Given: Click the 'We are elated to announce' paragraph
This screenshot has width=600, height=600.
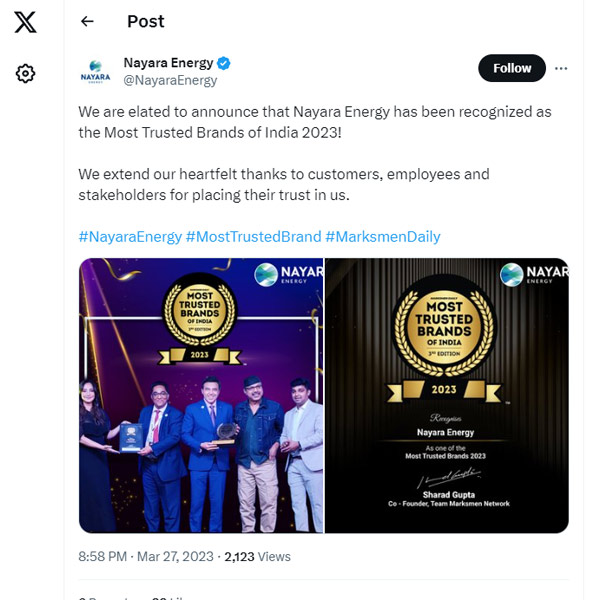Looking at the screenshot, I should 315,122.
